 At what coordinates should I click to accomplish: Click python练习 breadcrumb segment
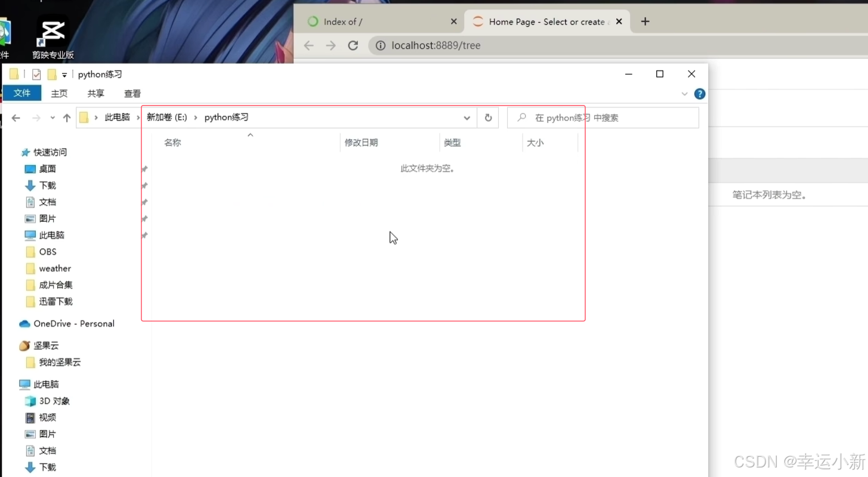(x=226, y=117)
